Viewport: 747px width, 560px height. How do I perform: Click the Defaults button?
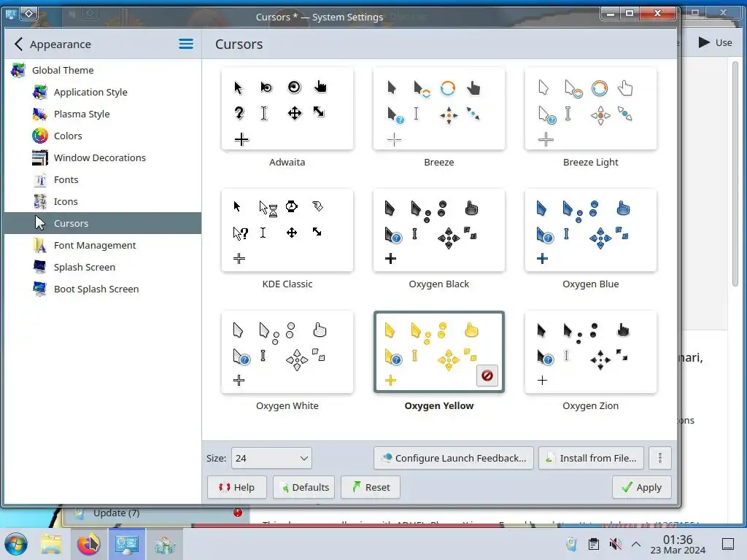(304, 487)
